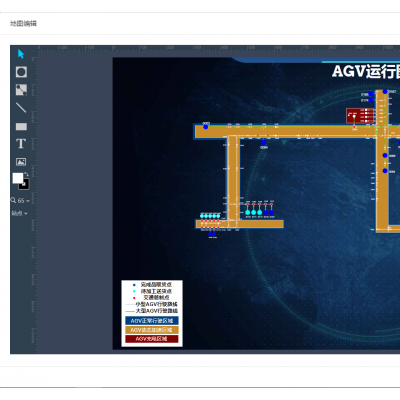
Task: Expand the 站点 dropdown
Action: (x=19, y=213)
